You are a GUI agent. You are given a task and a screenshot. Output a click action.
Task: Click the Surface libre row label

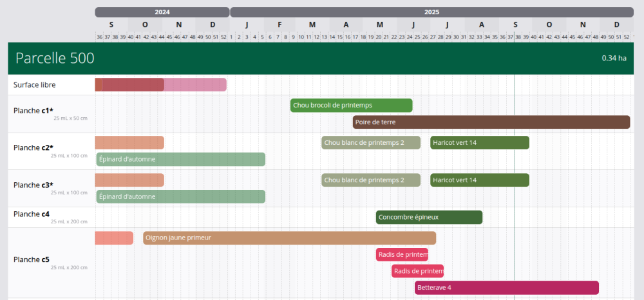pos(34,84)
